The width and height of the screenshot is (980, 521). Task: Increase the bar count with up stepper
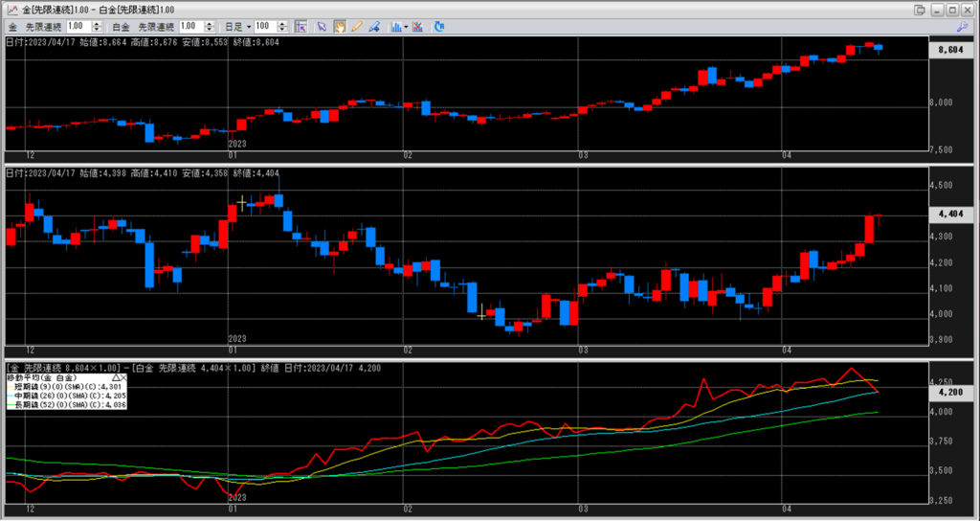[x=282, y=24]
